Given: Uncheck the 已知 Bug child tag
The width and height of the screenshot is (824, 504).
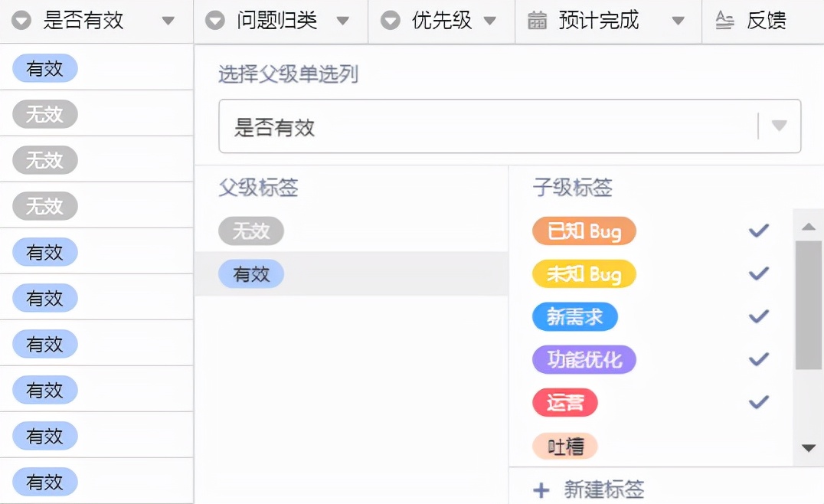Looking at the screenshot, I should (x=757, y=230).
